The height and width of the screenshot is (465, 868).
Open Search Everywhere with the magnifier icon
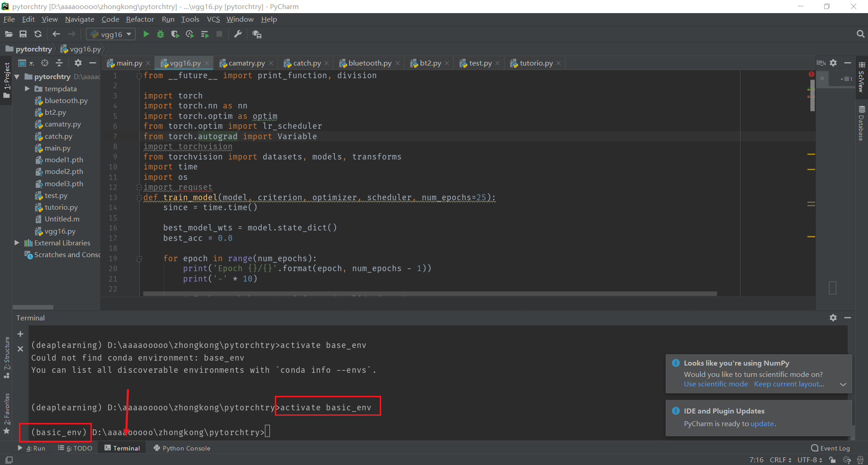[860, 33]
